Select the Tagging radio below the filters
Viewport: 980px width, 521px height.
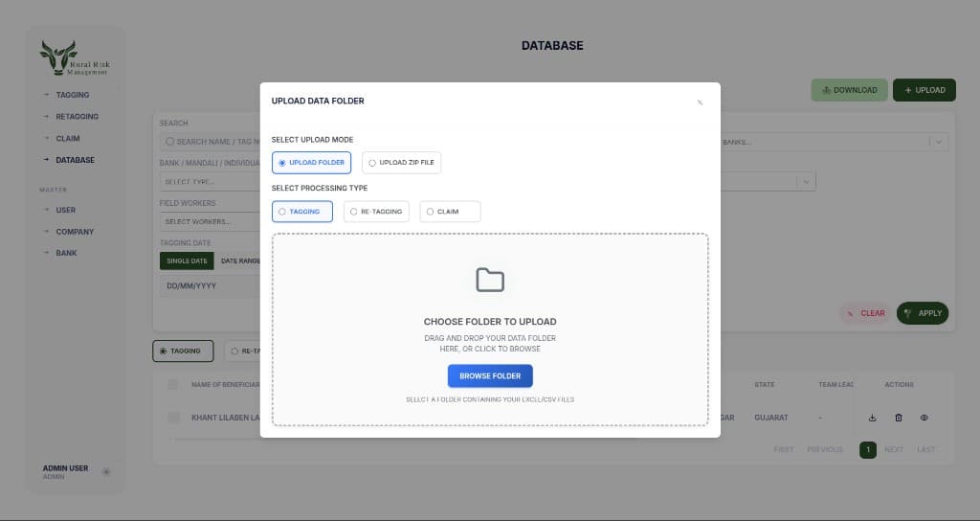(x=183, y=351)
